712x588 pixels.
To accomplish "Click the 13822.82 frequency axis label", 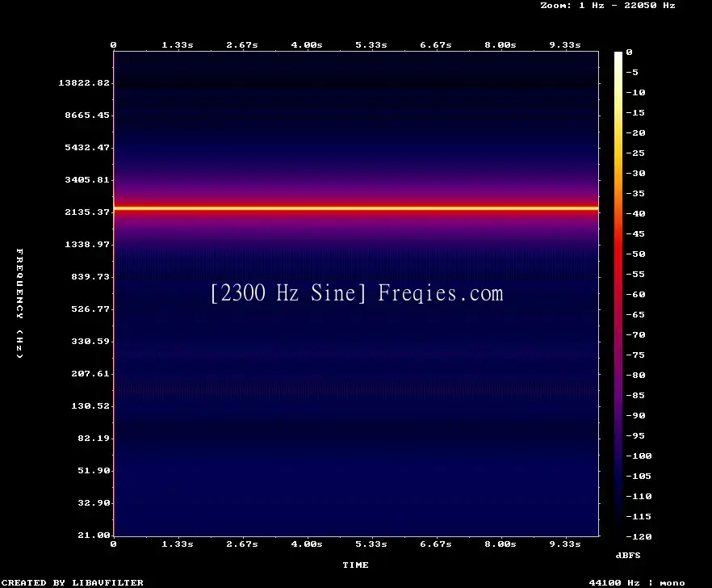I will (84, 82).
